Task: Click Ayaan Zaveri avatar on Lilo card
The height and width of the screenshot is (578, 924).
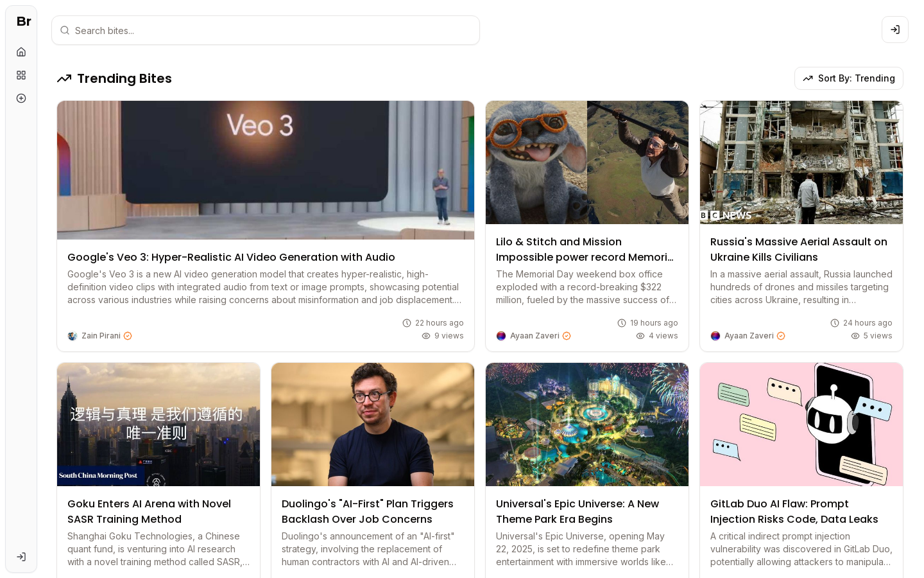Action: (x=501, y=336)
